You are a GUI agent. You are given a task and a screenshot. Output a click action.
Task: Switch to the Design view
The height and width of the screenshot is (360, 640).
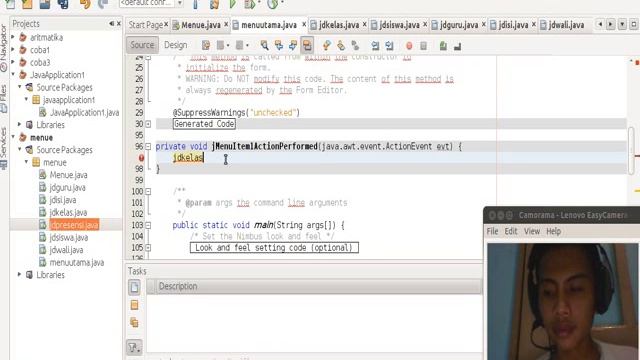click(176, 45)
